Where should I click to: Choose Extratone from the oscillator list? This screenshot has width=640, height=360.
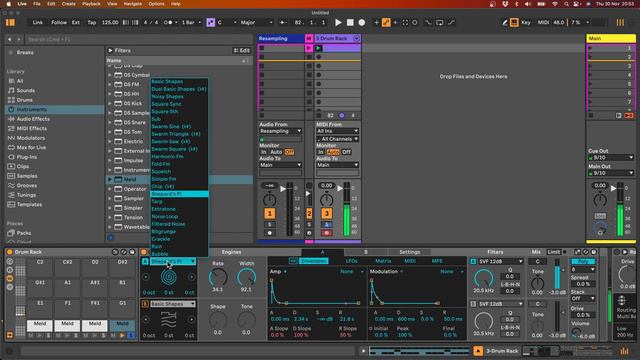[163, 209]
